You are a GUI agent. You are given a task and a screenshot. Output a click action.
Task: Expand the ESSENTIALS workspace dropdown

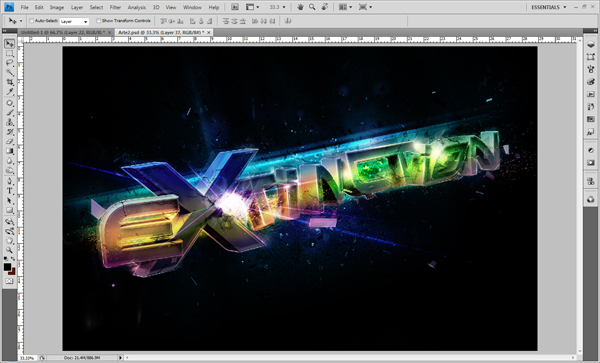549,7
